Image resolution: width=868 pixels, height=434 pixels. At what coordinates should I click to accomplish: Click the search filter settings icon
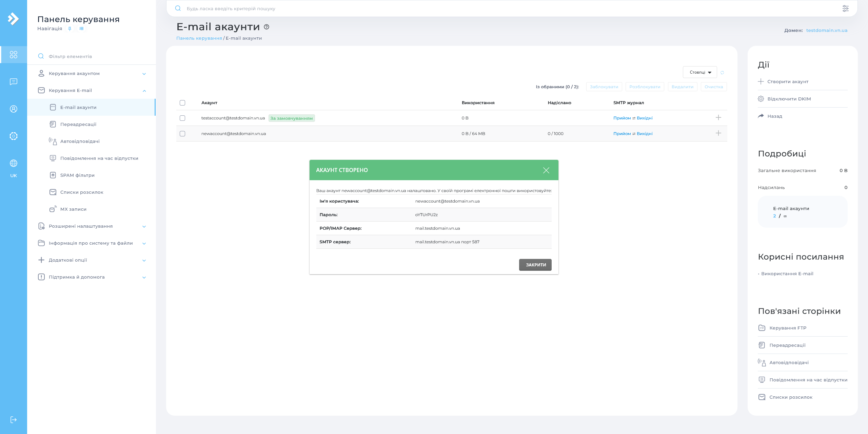point(845,8)
